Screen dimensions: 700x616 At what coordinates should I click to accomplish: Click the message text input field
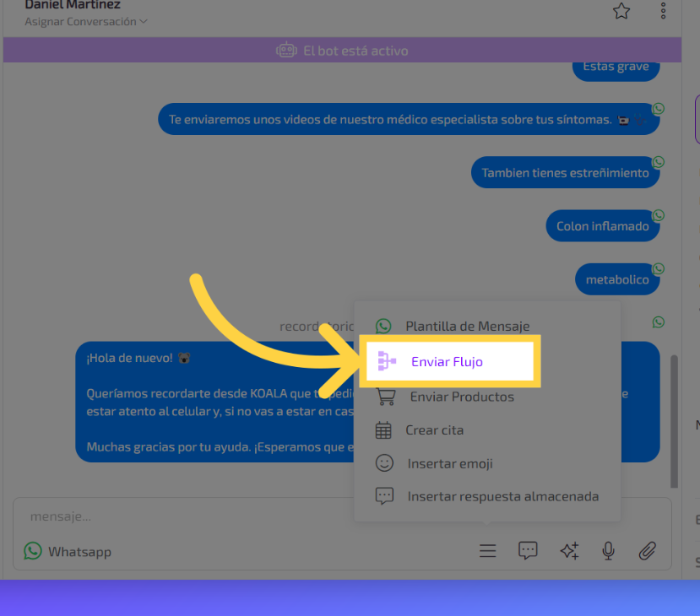coord(253,516)
